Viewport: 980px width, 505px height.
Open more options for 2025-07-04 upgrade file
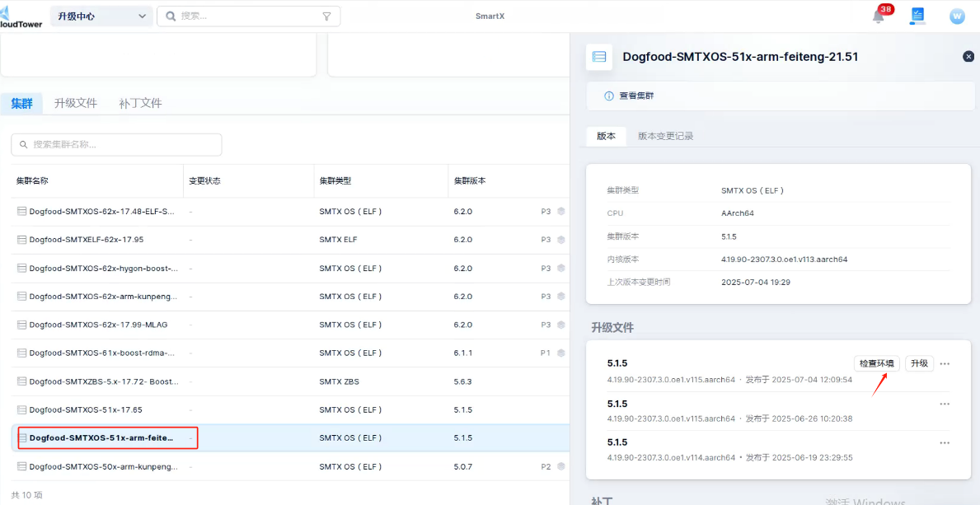click(945, 364)
